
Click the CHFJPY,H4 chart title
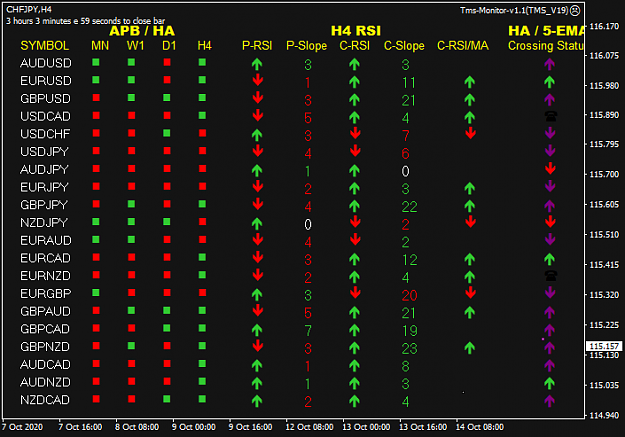(x=29, y=9)
